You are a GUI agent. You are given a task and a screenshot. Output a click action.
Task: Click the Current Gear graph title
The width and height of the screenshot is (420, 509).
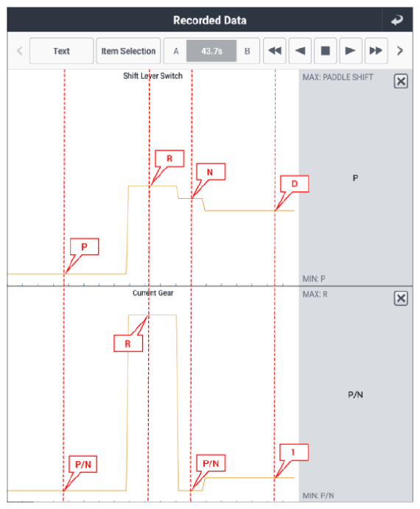click(x=153, y=293)
